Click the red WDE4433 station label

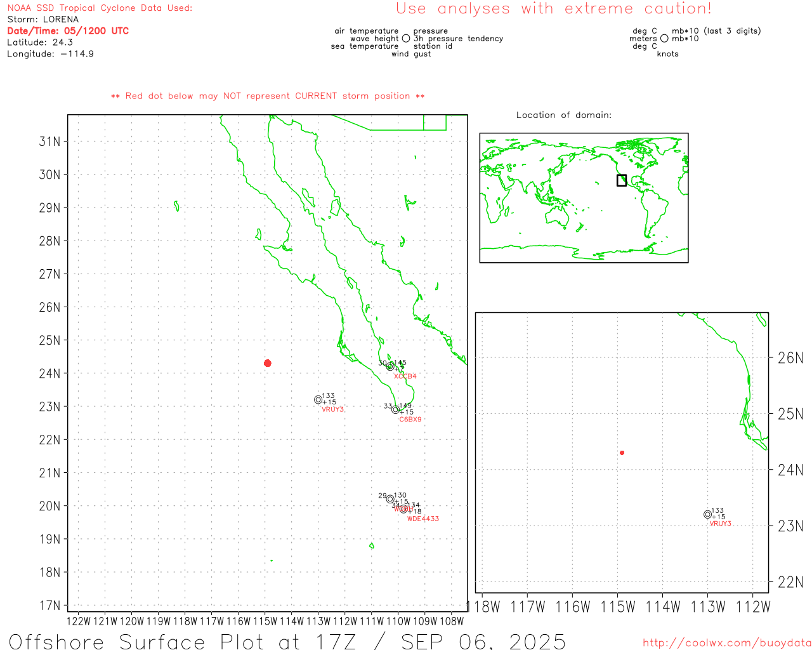[x=423, y=519]
